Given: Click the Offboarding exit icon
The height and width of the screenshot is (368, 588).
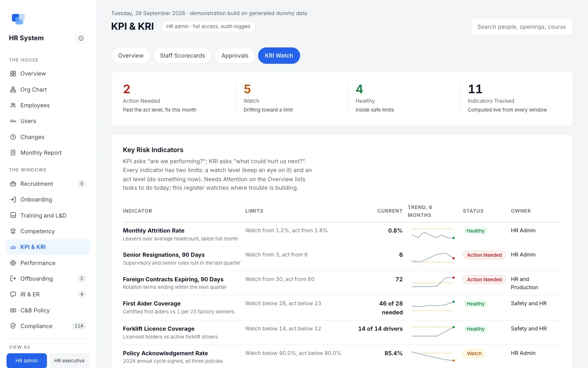Looking at the screenshot, I should [x=13, y=279].
